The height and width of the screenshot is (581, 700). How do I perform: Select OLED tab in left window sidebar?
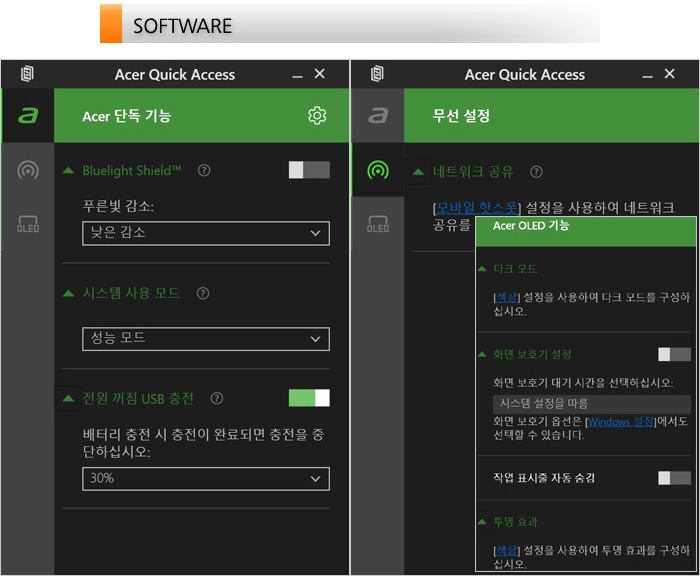28,224
